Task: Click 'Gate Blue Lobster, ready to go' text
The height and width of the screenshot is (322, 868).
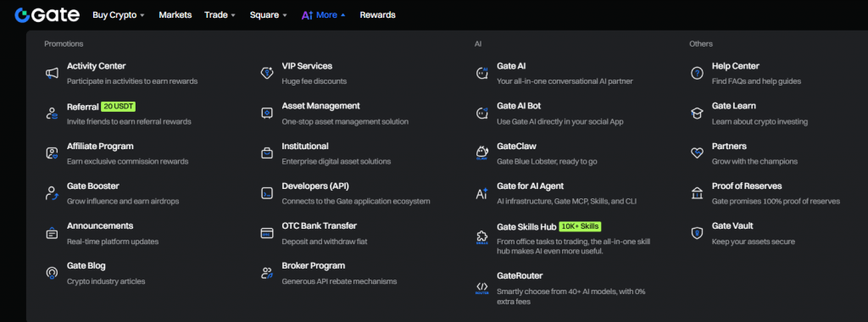Action: click(x=547, y=162)
